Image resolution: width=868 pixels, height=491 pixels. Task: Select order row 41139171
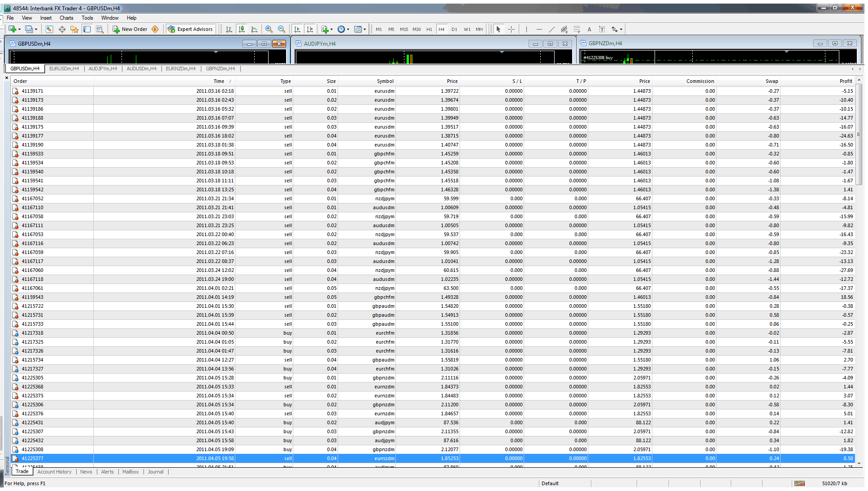tap(433, 91)
